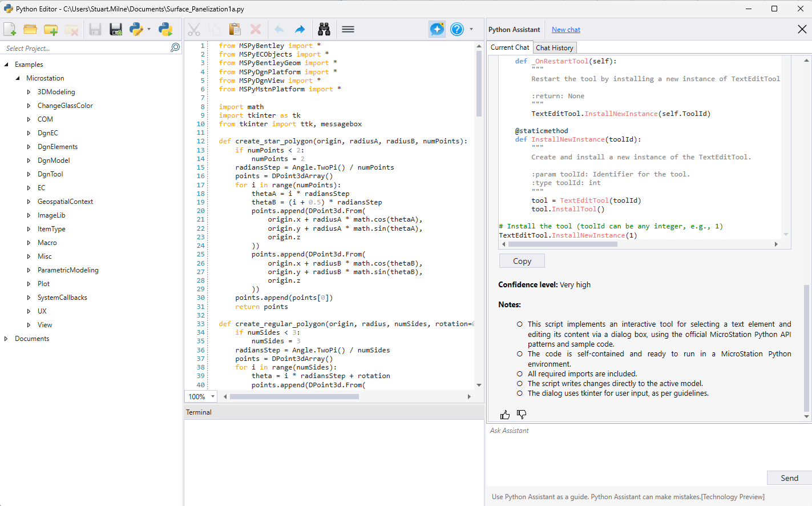
Task: Click the New chat link
Action: pos(565,30)
